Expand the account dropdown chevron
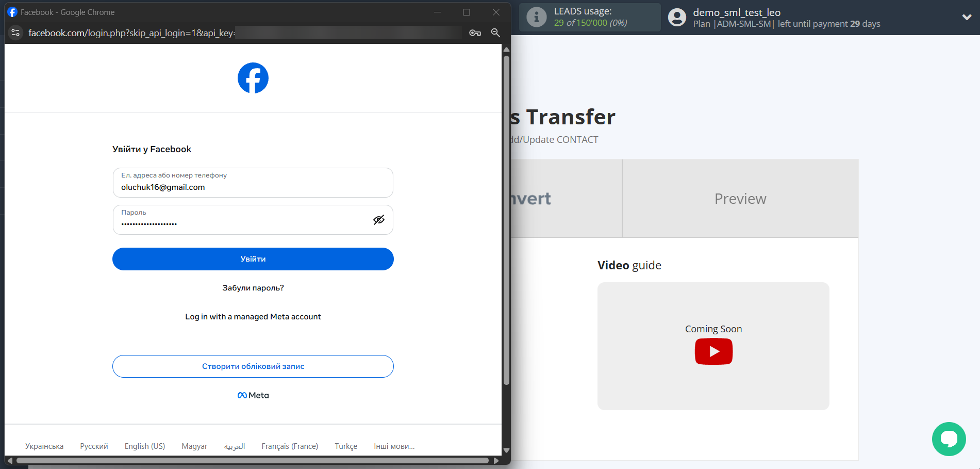Image resolution: width=980 pixels, height=469 pixels. [x=967, y=17]
